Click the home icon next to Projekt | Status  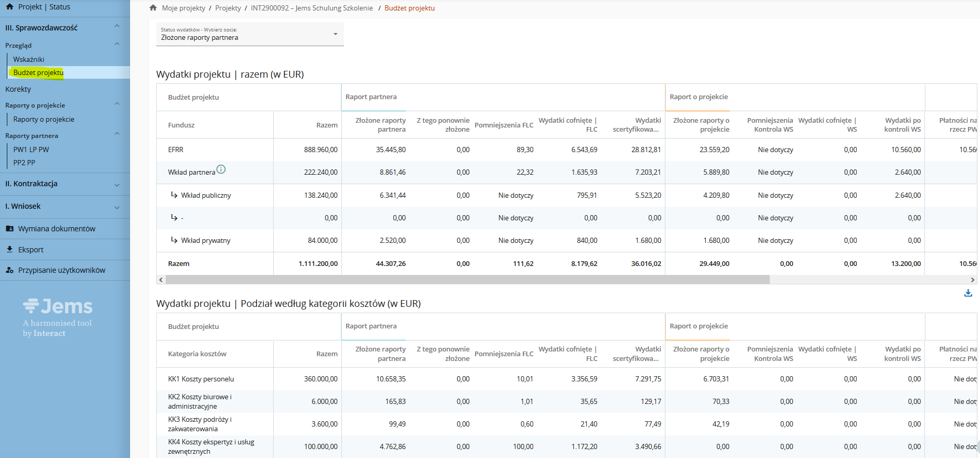tap(9, 7)
